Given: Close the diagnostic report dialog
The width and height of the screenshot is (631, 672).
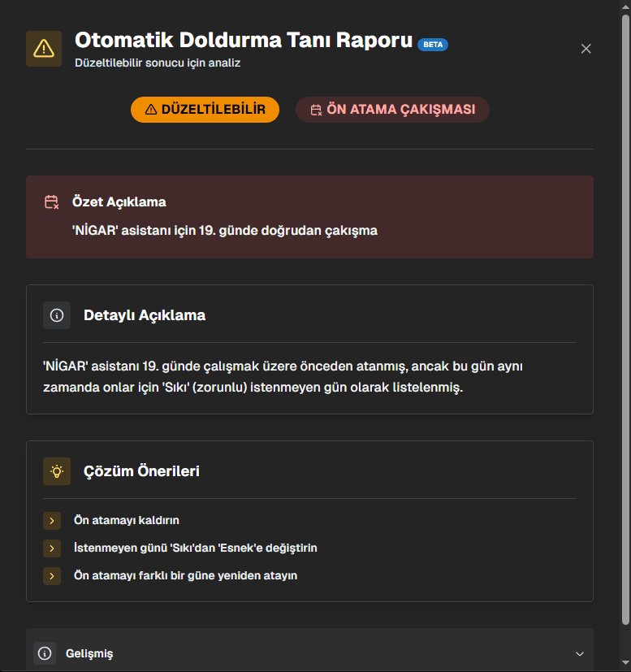Looking at the screenshot, I should click(586, 49).
